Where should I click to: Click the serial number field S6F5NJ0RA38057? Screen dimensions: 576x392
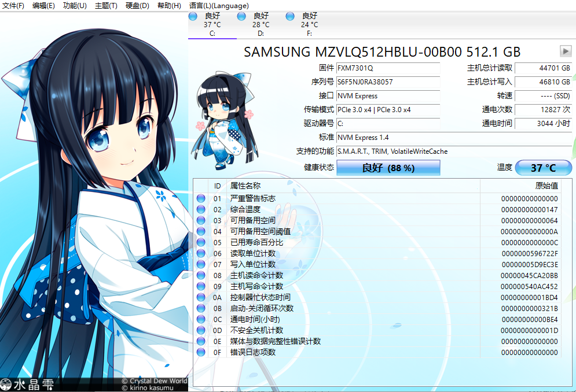click(x=388, y=82)
